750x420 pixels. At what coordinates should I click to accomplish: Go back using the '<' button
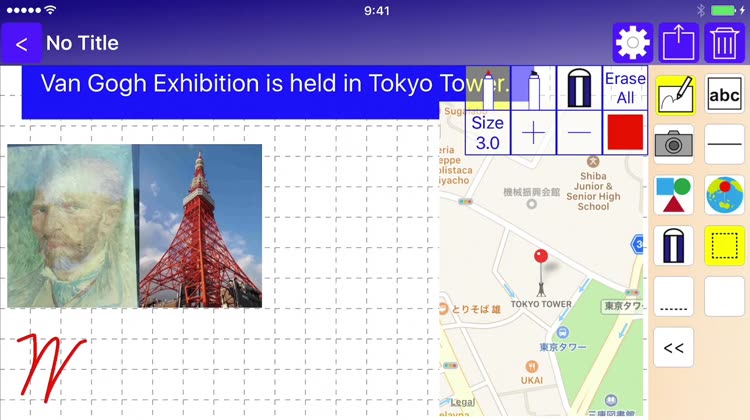(x=21, y=44)
